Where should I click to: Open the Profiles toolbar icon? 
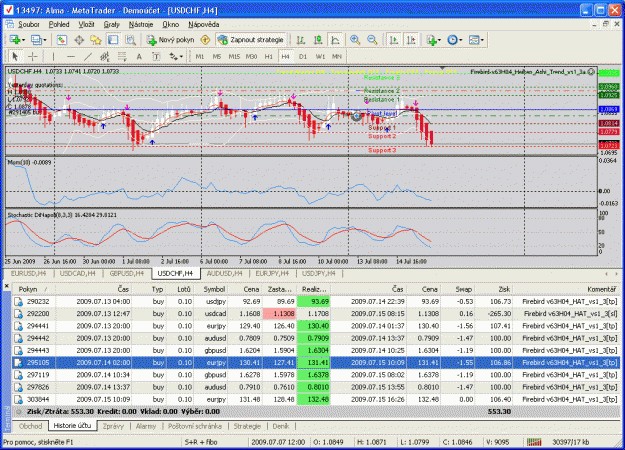(x=36, y=40)
